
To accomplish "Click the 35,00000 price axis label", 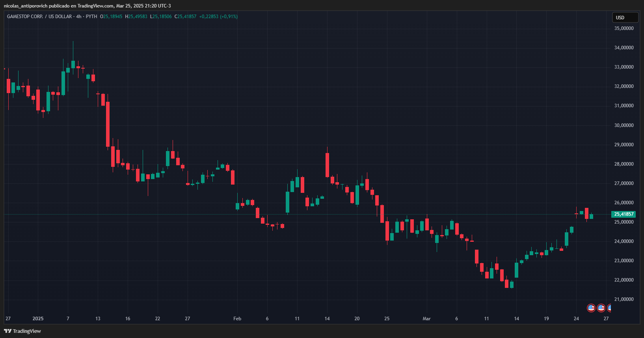I will [624, 28].
